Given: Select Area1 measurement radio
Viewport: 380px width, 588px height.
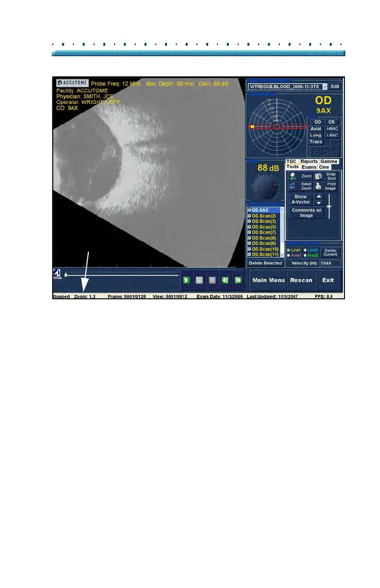Looking at the screenshot, I should click(288, 255).
